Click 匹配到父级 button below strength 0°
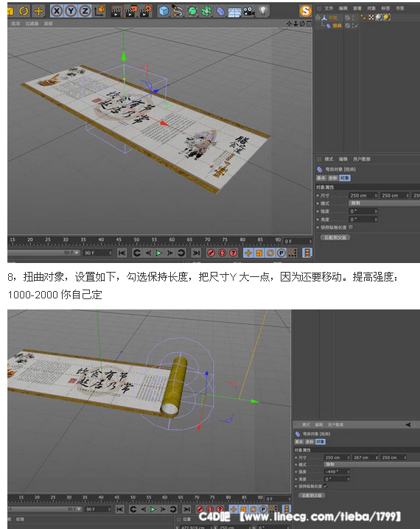Screen dimensions: 420x529 pos(335,237)
